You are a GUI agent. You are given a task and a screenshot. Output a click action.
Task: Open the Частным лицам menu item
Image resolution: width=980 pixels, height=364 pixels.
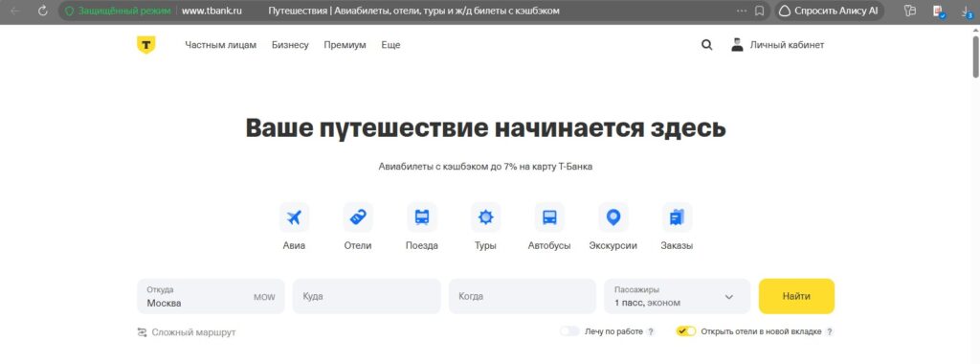click(221, 45)
